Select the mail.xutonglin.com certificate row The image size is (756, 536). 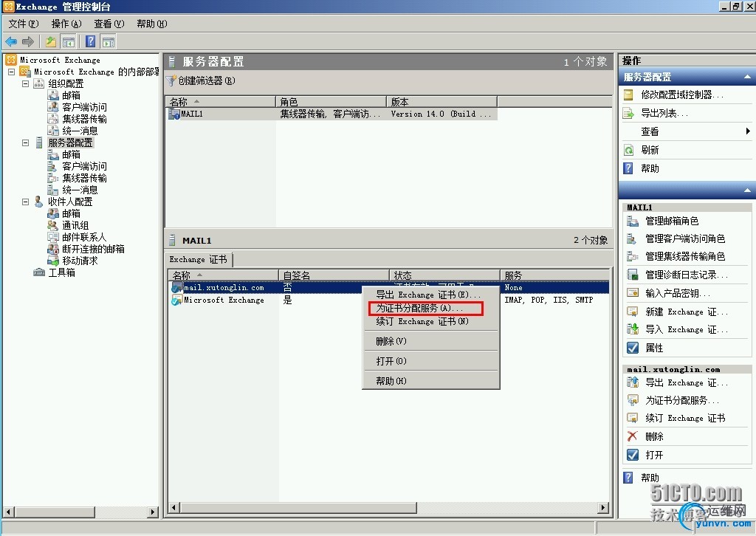[389, 288]
